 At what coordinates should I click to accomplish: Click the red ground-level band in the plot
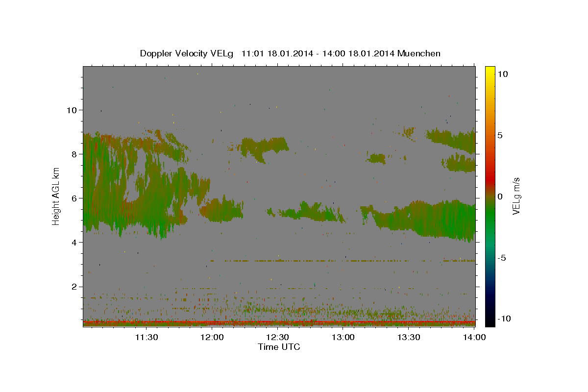[279, 322]
